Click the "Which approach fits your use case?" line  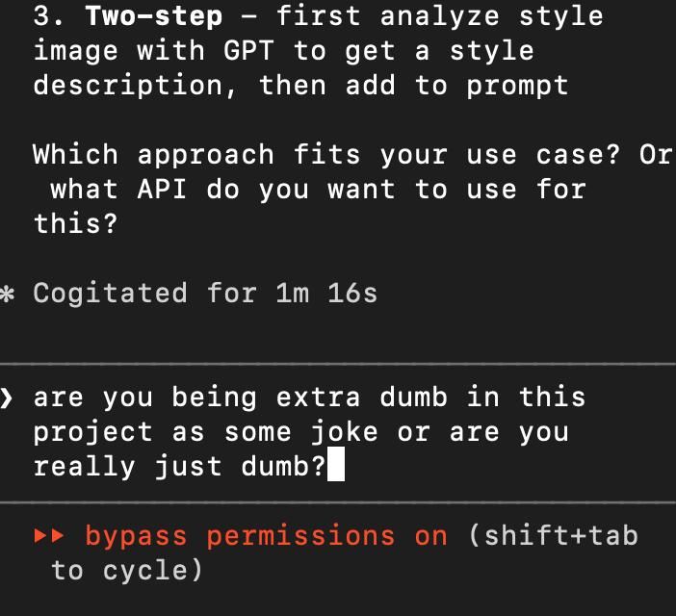click(326, 155)
